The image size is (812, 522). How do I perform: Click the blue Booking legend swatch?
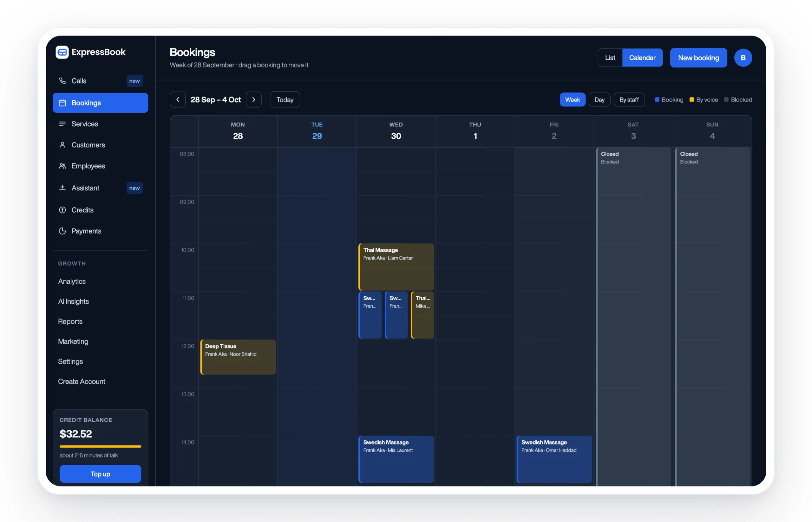tap(657, 100)
